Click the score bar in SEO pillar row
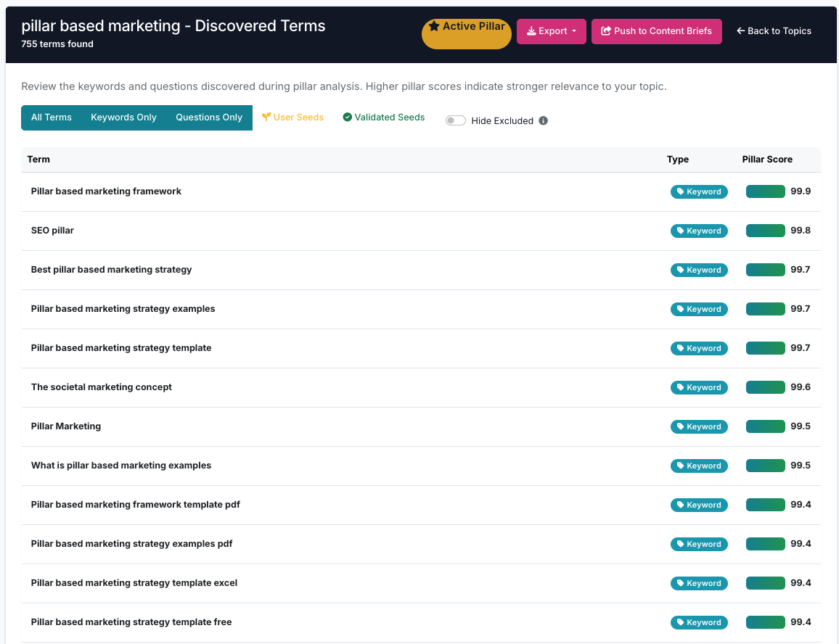Viewport: 839px width, 644px height. (765, 231)
